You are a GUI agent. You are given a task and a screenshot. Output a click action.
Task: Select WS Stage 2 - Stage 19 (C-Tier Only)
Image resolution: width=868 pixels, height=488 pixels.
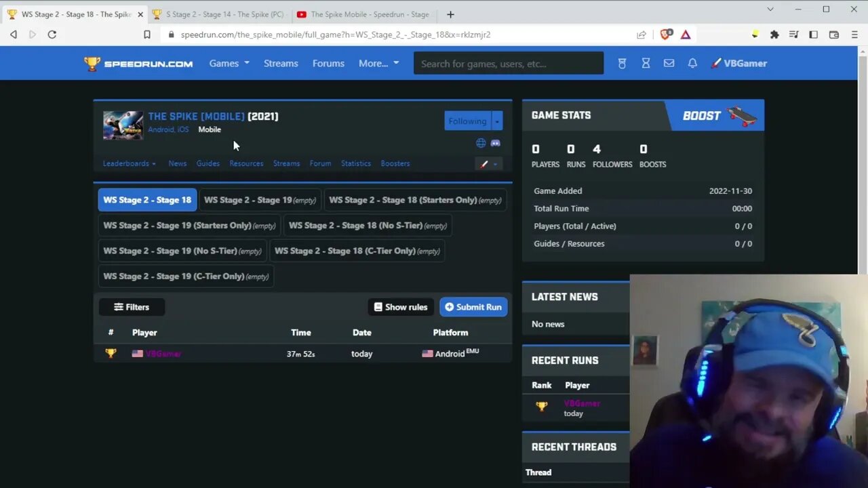(186, 276)
